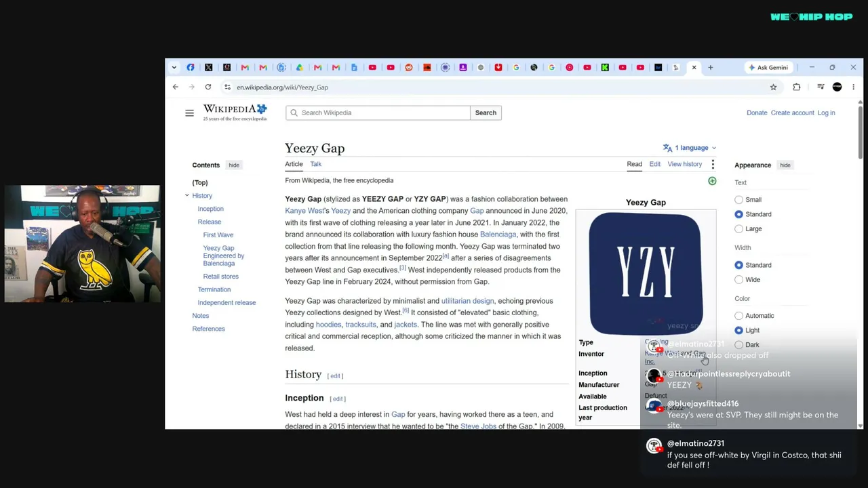Screen dimensions: 868x488
Task: Open the article's more options dots
Action: pos(713,165)
